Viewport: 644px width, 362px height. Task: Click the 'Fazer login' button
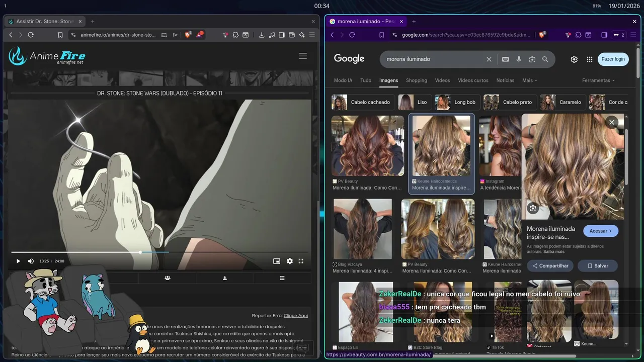click(x=613, y=59)
